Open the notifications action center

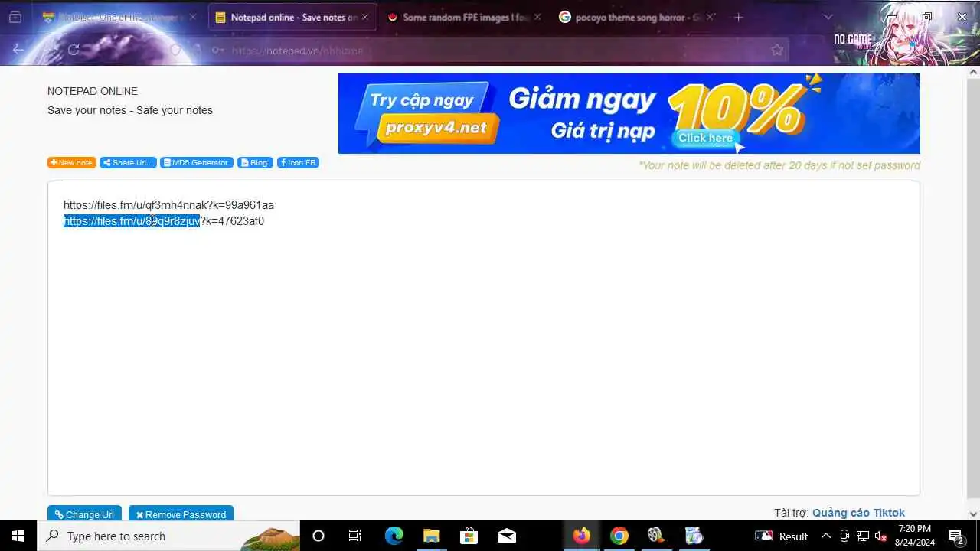[955, 536]
